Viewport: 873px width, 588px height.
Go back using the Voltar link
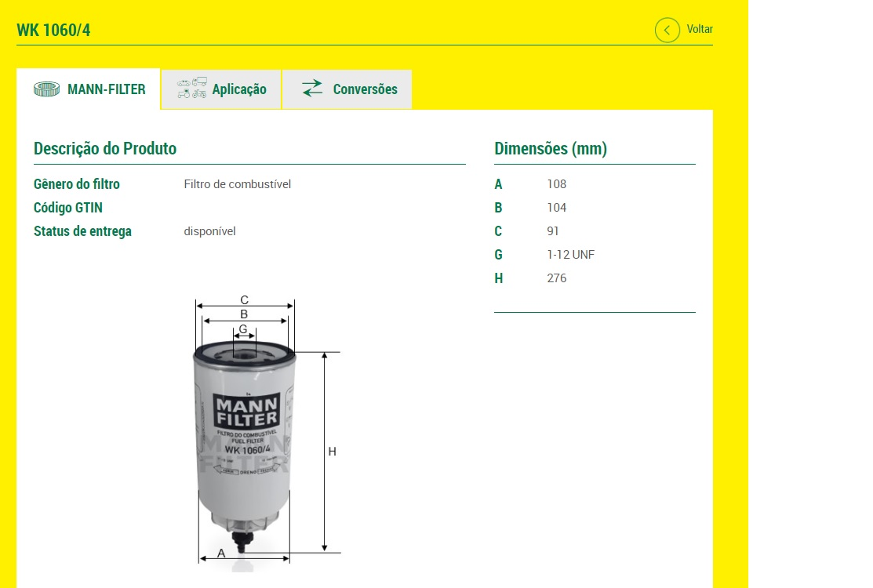point(700,30)
